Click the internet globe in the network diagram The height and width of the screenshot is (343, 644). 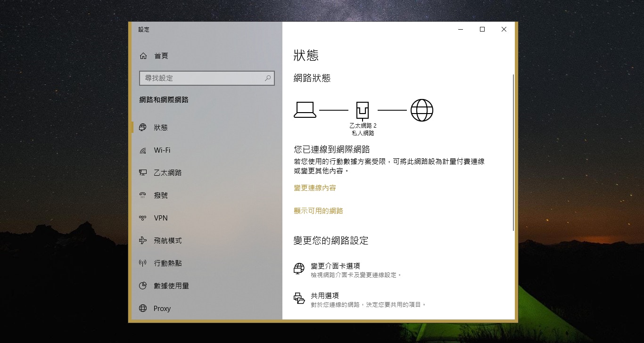(x=421, y=110)
